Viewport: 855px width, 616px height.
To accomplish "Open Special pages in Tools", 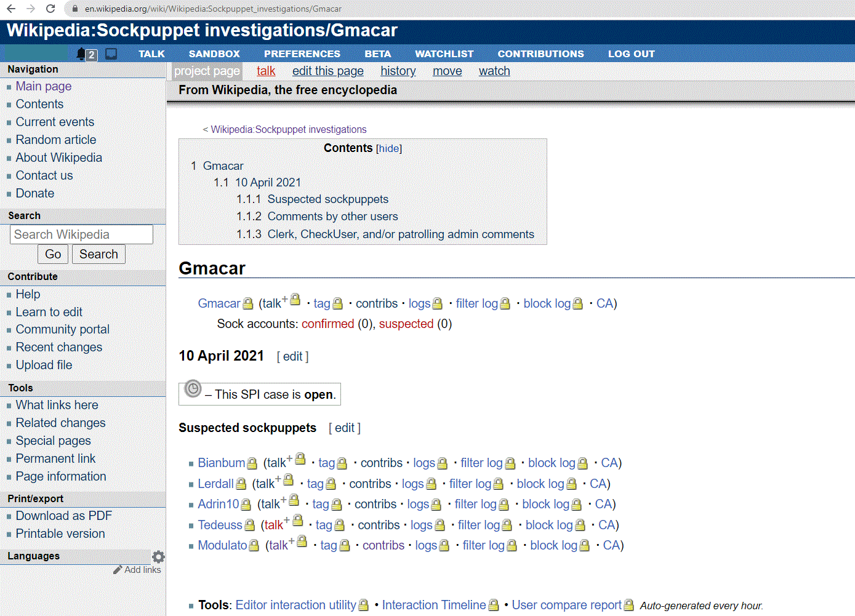I will [54, 441].
